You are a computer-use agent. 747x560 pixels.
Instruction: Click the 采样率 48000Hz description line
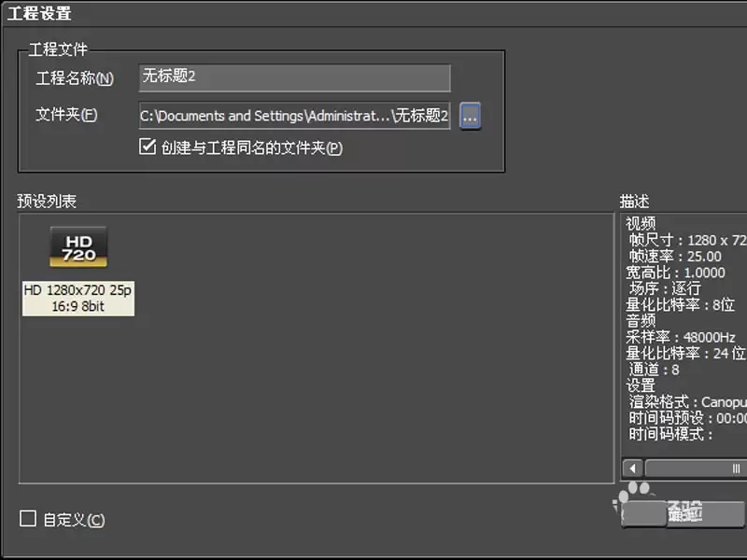pos(681,337)
